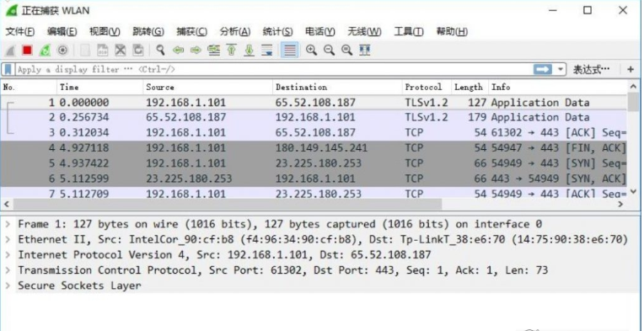
Task: Select packet 4 to 180.149.145.241
Action: [314, 147]
